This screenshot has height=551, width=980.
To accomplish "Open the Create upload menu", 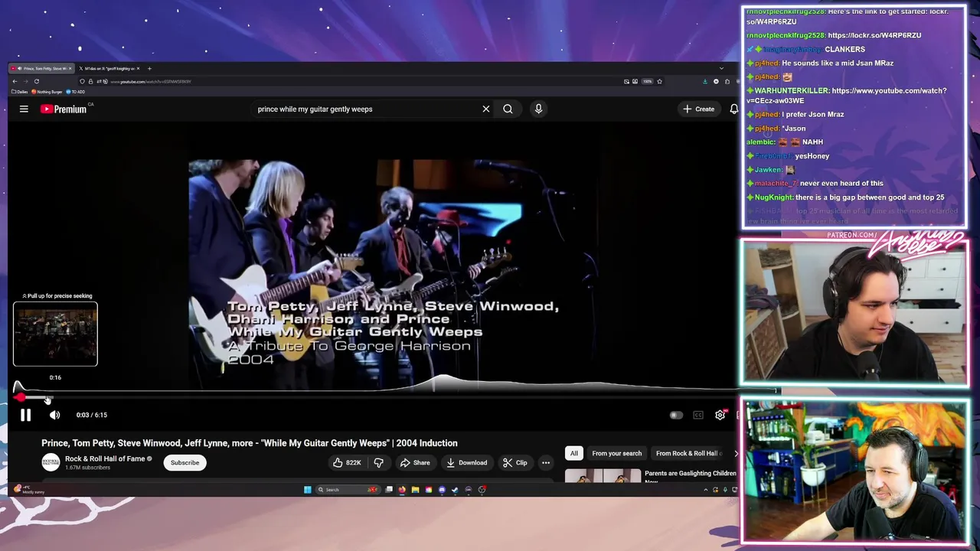I will [x=699, y=109].
